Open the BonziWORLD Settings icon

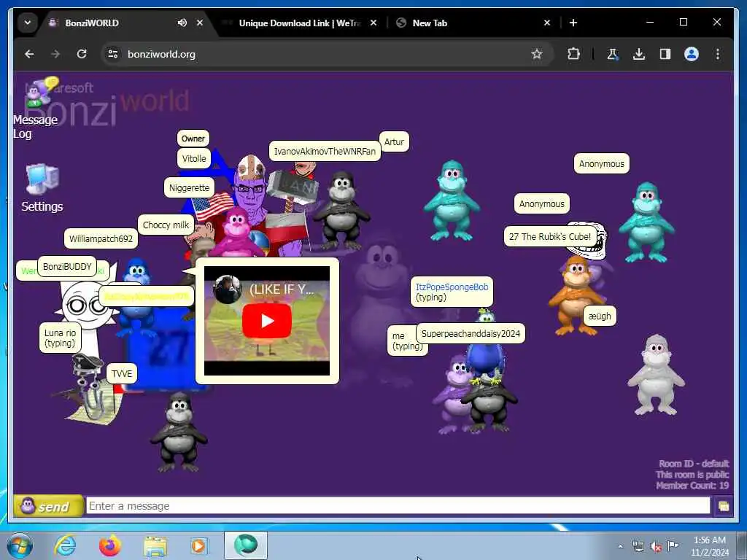[x=42, y=187]
